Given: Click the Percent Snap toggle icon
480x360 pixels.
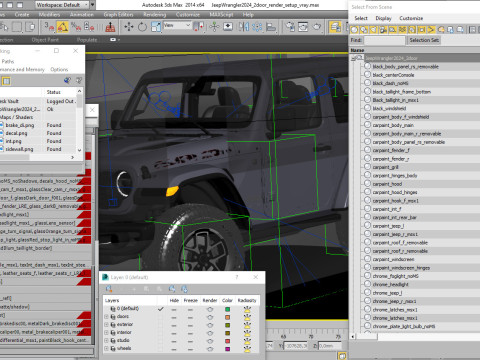Looking at the screenshot, I should (76, 27).
